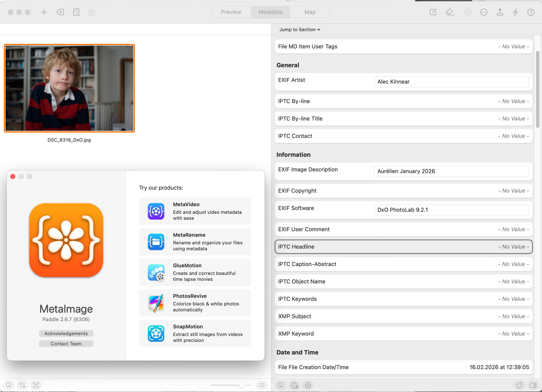Click the EXIF Artist input field
542x392 pixels.
click(x=451, y=82)
